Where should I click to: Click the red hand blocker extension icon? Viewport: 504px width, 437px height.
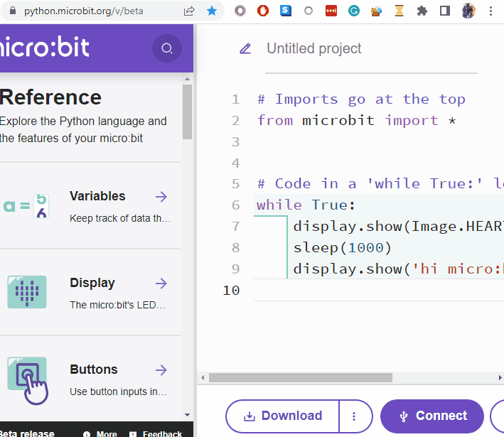tap(263, 11)
